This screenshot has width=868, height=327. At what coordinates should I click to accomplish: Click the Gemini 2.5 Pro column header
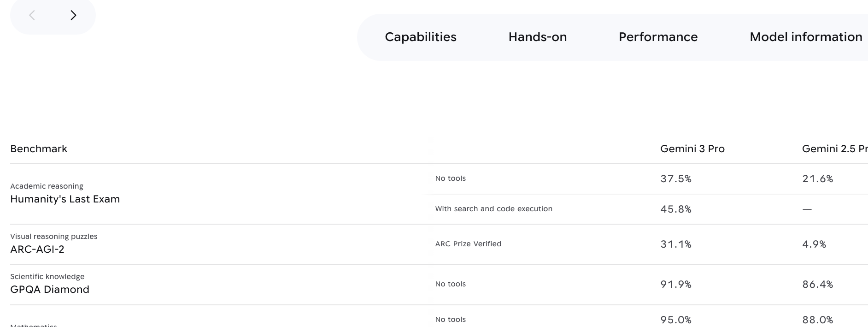[834, 149]
